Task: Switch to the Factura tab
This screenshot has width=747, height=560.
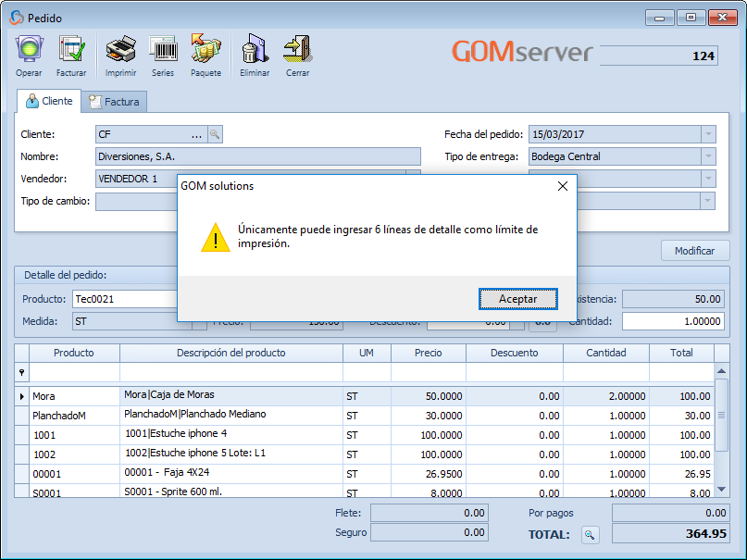Action: click(114, 102)
